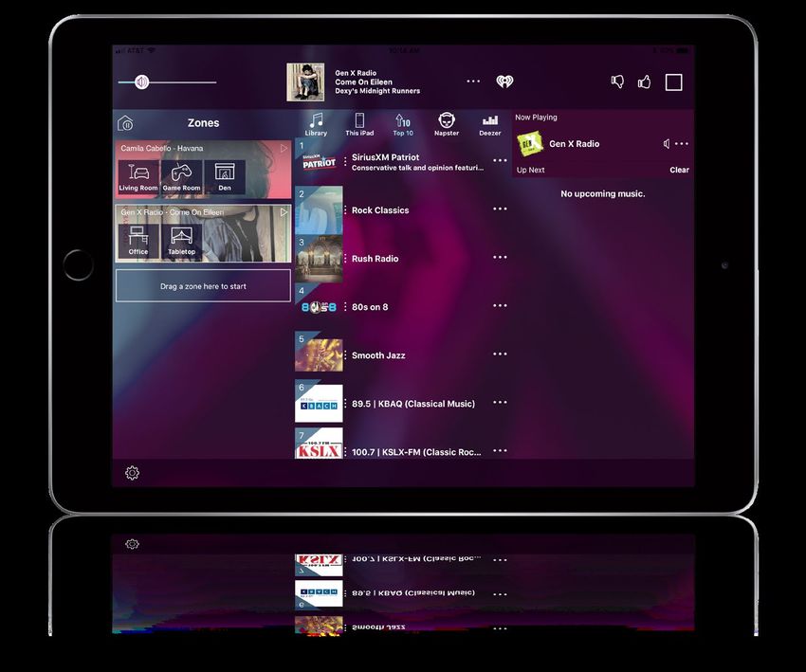Open the Library music source
The height and width of the screenshot is (672, 806).
(x=316, y=124)
